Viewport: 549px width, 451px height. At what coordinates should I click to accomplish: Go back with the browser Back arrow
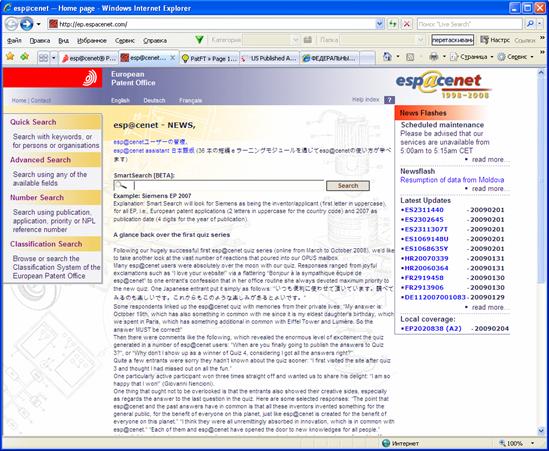(11, 24)
